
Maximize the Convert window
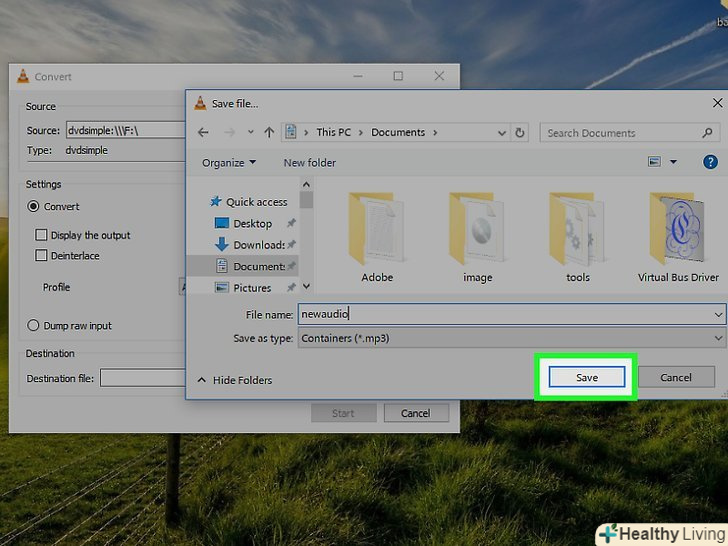click(398, 76)
